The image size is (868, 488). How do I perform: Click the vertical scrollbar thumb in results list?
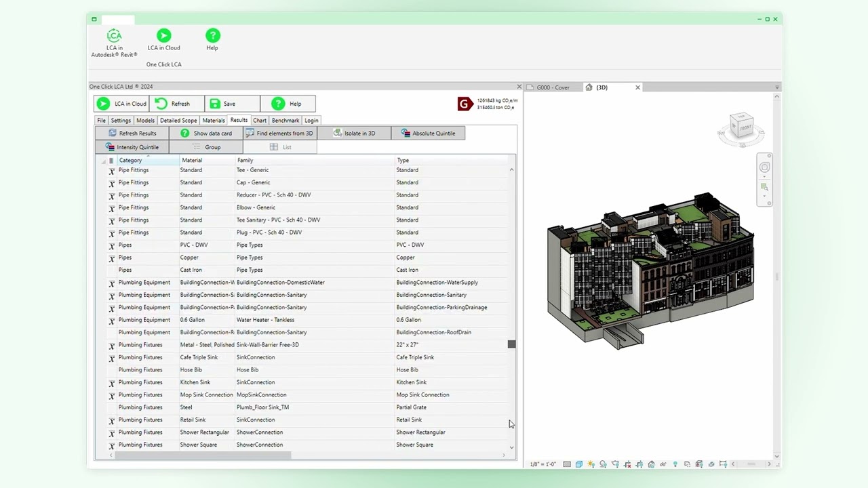(x=511, y=344)
